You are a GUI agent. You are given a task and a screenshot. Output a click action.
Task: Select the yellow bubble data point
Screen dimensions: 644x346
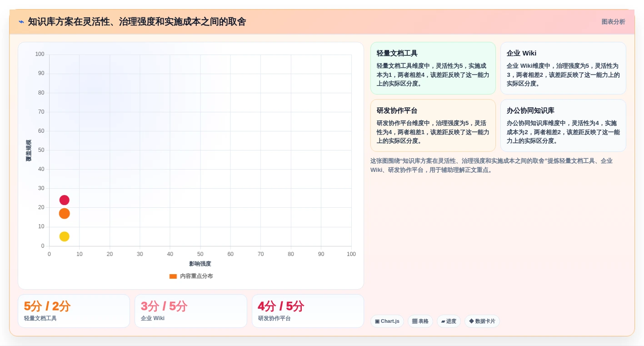(x=65, y=236)
